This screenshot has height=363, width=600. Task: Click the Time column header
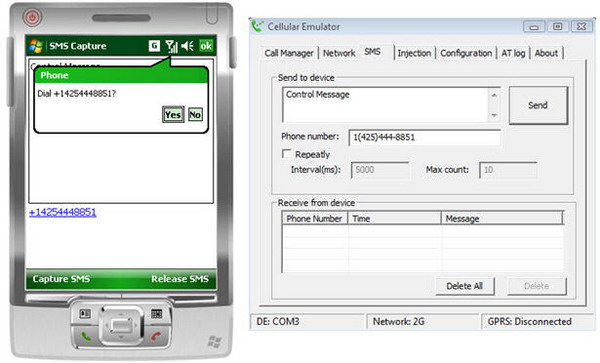pos(395,218)
